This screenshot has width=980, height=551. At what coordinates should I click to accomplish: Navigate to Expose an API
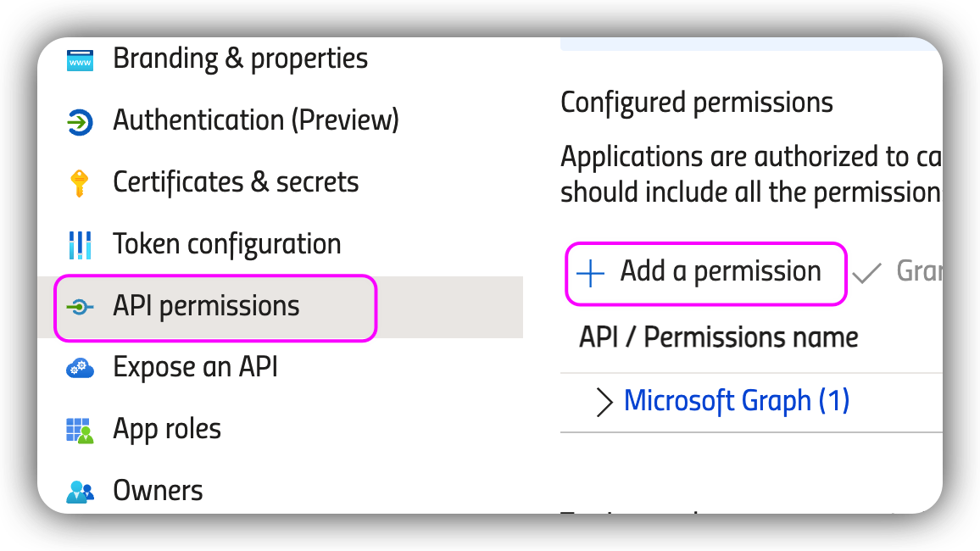point(195,367)
